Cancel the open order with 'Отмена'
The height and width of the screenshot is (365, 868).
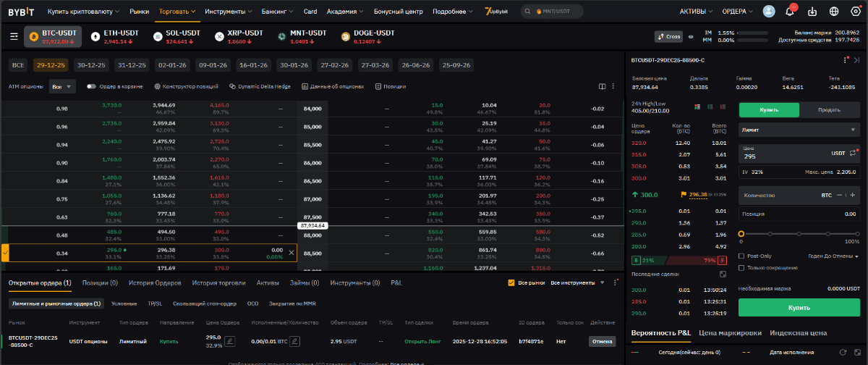point(602,341)
